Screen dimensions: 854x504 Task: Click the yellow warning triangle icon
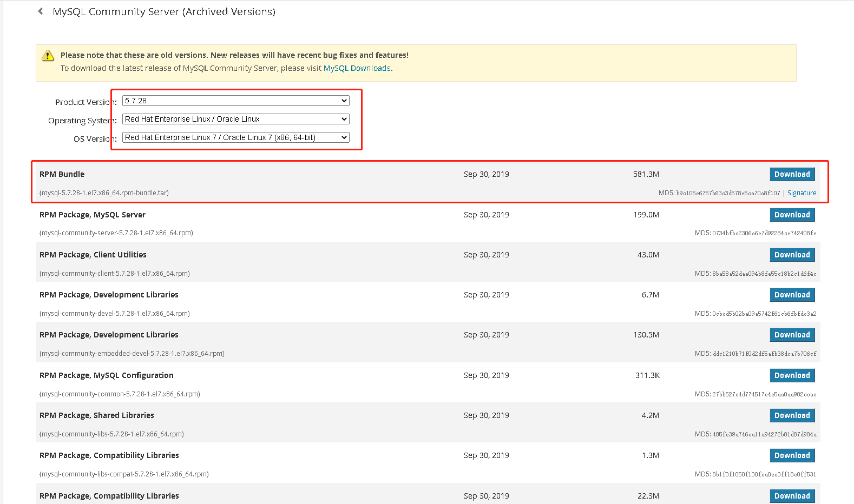pyautogui.click(x=48, y=55)
